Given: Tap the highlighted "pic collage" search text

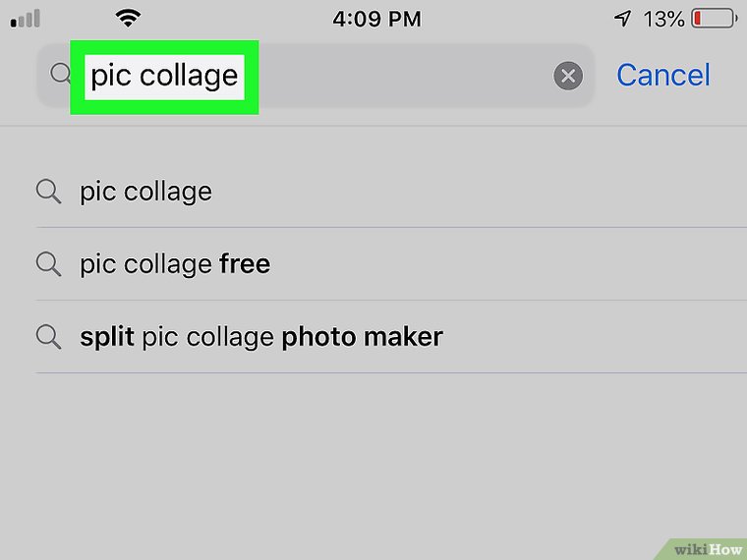Looking at the screenshot, I should [x=164, y=76].
